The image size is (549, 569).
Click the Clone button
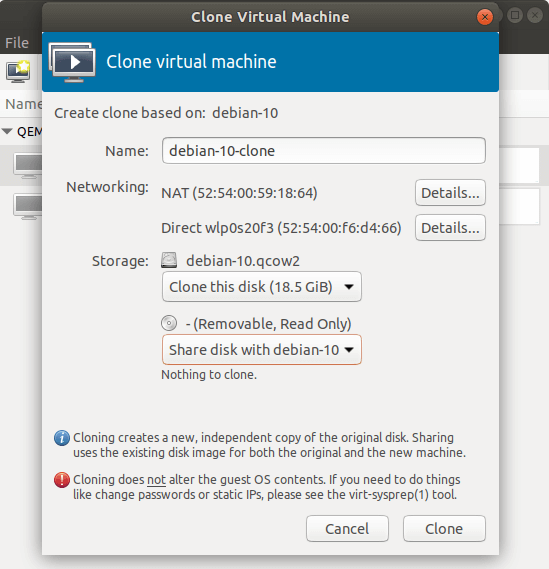coord(444,529)
